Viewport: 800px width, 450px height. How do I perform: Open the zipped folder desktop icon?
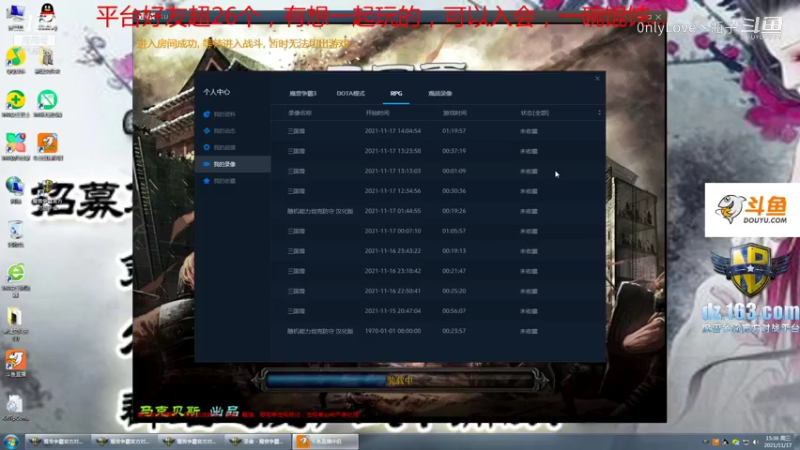tap(15, 323)
